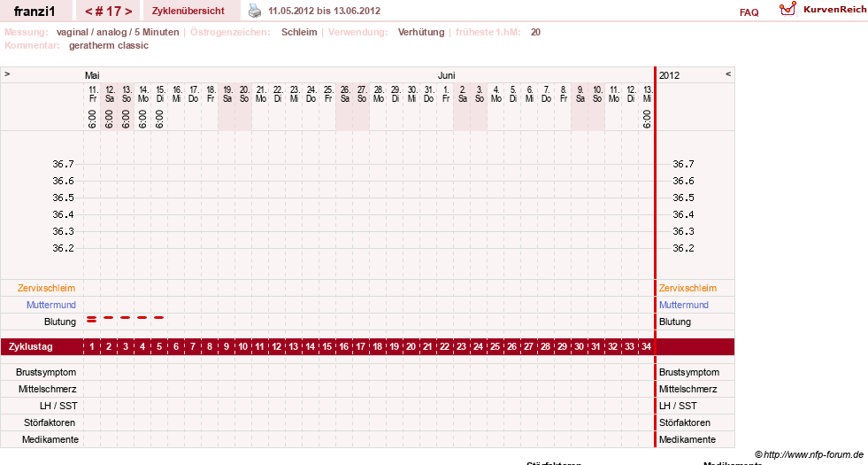The height and width of the screenshot is (465, 868).
Task: Click the Verhütung usage value
Action: pyautogui.click(x=421, y=32)
